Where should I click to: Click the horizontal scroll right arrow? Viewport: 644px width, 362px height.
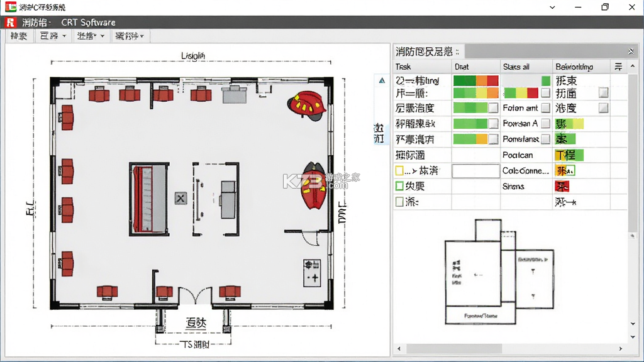pos(621,349)
